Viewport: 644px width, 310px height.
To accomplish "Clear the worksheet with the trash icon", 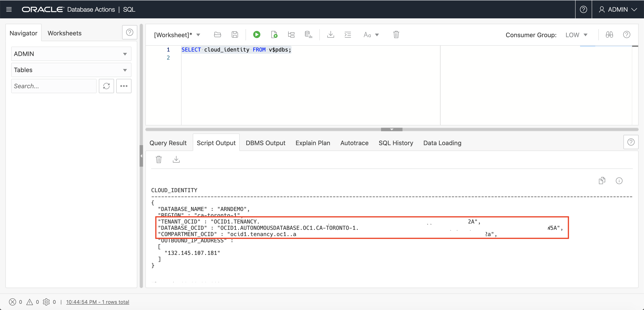I will pyautogui.click(x=396, y=34).
